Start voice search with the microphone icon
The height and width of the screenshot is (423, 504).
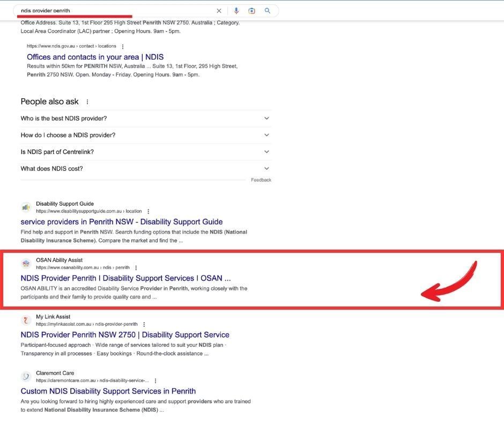[236, 11]
